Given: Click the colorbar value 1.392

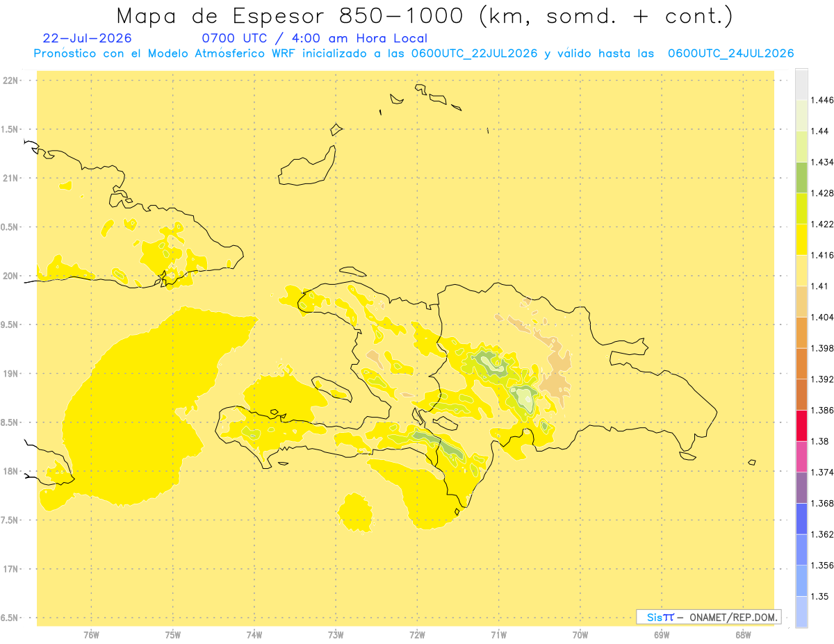Looking at the screenshot, I should tap(822, 379).
